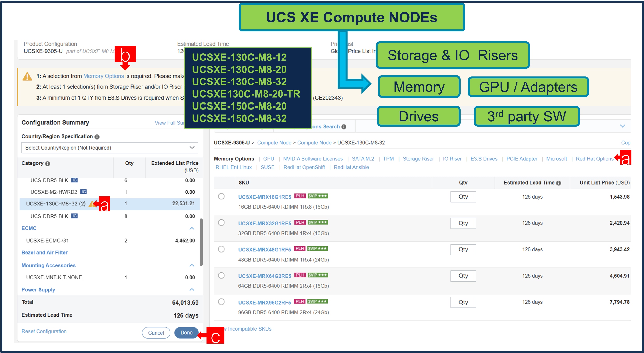644x353 pixels.
Task: Click the Done button
Action: click(x=186, y=333)
